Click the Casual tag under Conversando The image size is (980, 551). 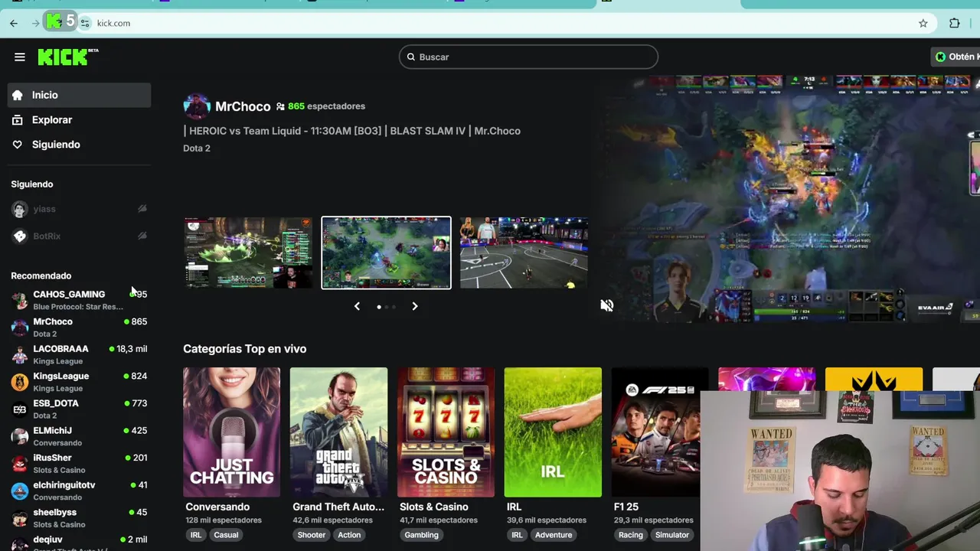click(226, 535)
